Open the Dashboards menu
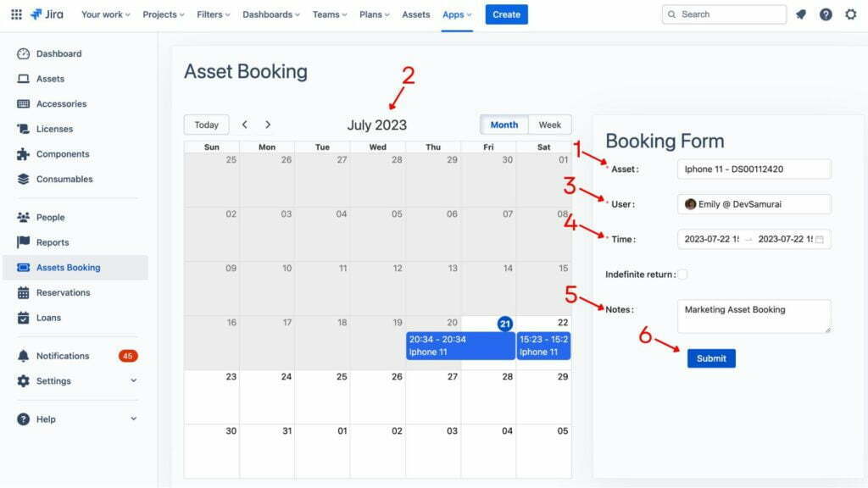This screenshot has height=488, width=868. [x=270, y=14]
